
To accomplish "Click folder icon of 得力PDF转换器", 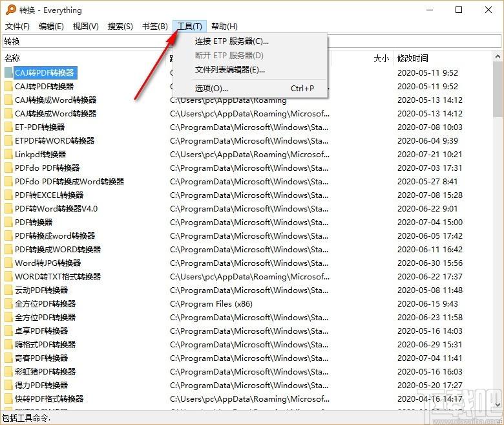I will point(8,385).
